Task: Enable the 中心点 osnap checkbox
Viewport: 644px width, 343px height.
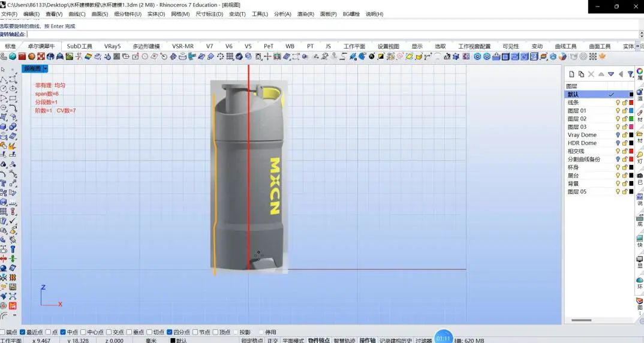Action: pyautogui.click(x=83, y=332)
